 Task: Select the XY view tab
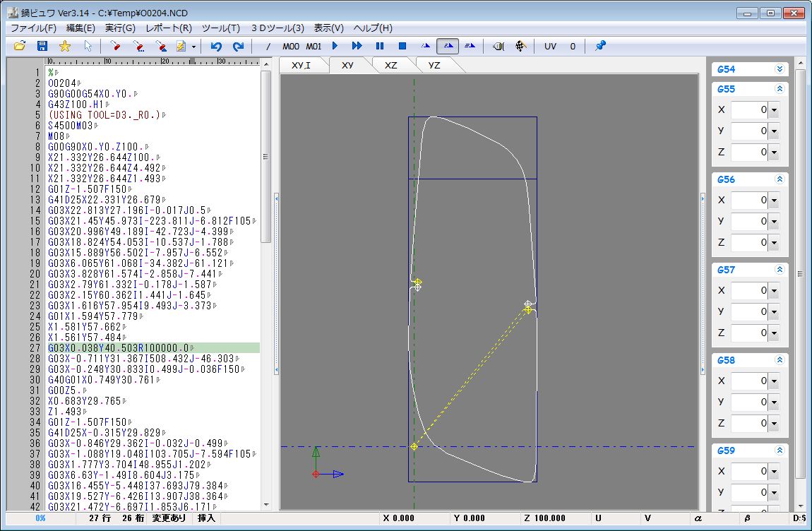tap(347, 65)
